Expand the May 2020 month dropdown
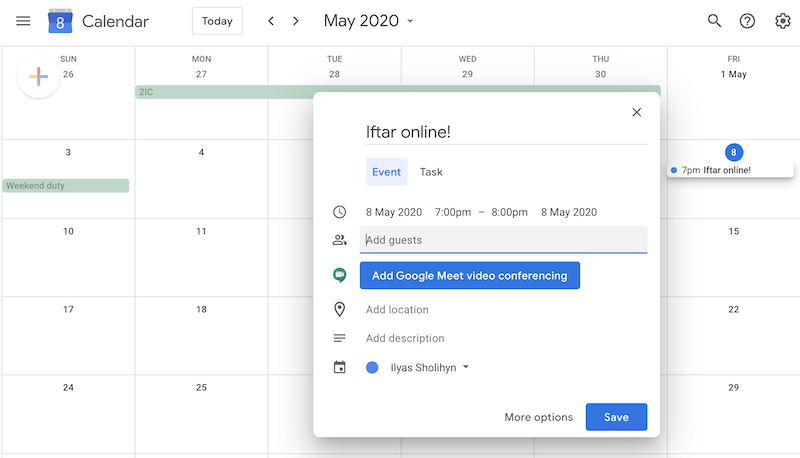 point(410,21)
